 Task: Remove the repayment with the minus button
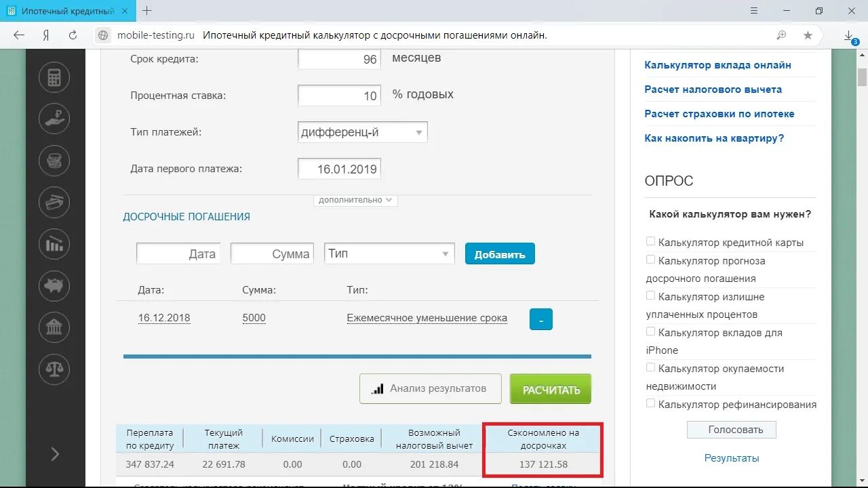(x=540, y=319)
